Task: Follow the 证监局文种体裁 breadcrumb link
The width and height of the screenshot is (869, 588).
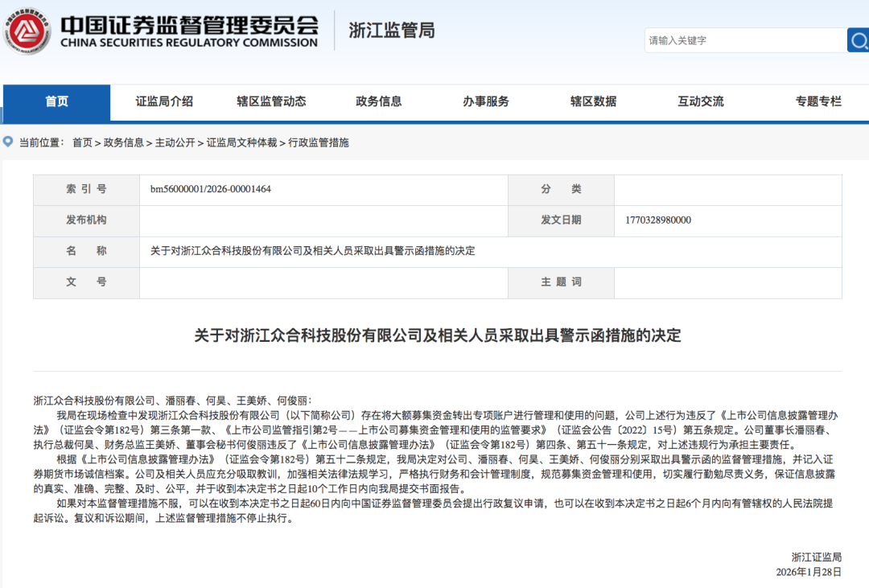Action: pos(241,142)
